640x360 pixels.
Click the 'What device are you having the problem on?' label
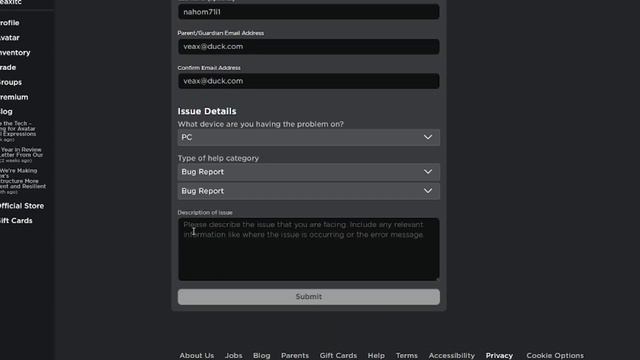coord(260,124)
